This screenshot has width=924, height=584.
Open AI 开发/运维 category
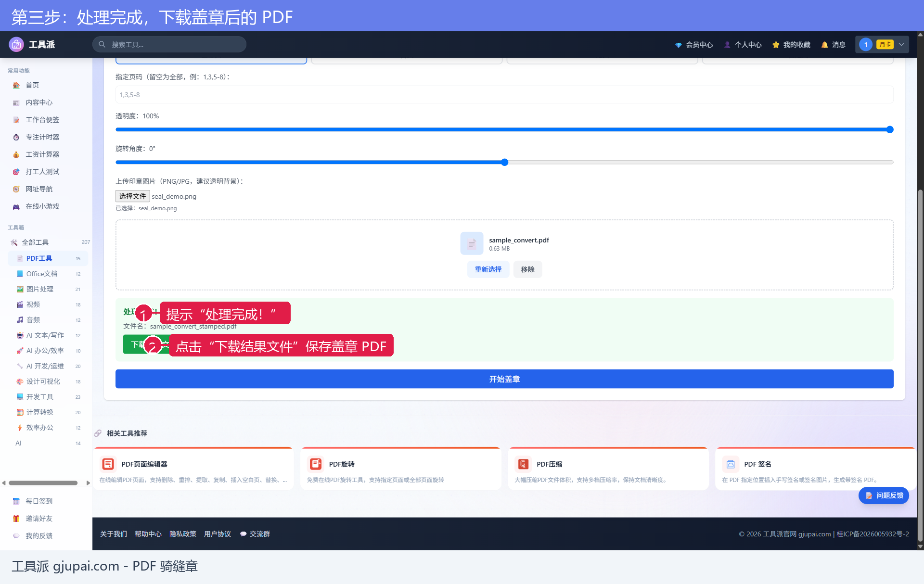point(48,366)
